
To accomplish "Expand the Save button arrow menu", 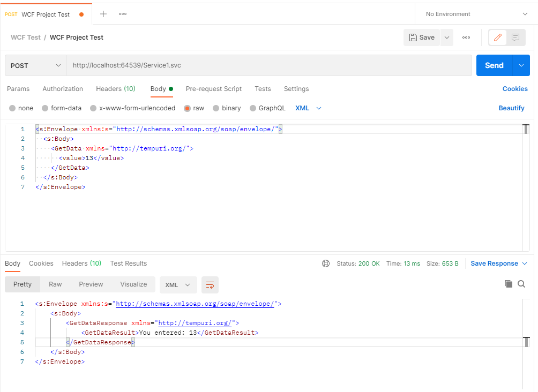I will tap(447, 37).
